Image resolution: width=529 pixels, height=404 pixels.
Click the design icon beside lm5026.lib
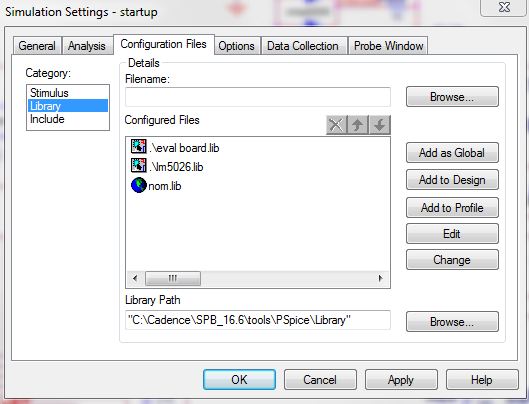[138, 165]
